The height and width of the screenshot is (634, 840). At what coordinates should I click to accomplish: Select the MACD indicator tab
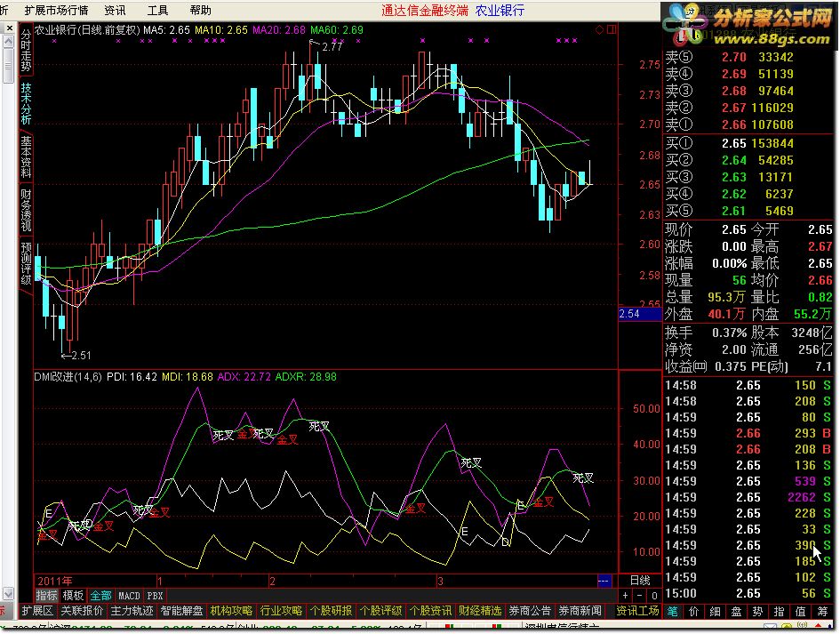pos(129,596)
